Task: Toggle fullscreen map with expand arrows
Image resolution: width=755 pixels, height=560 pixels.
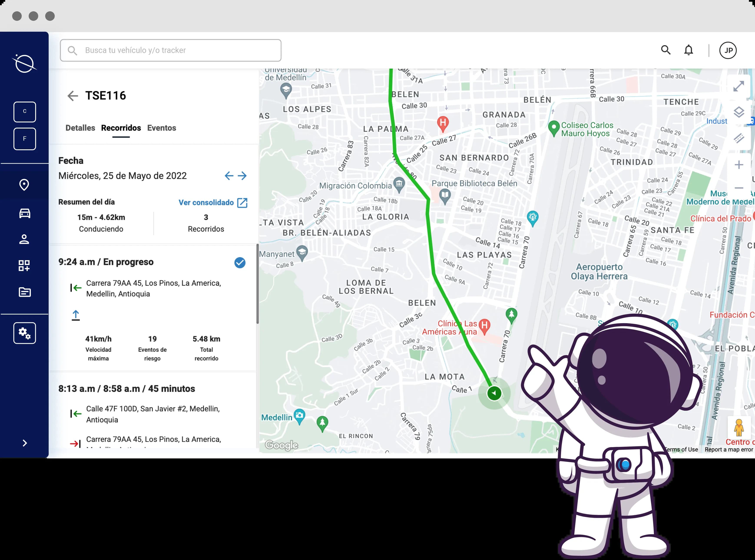Action: 738,86
